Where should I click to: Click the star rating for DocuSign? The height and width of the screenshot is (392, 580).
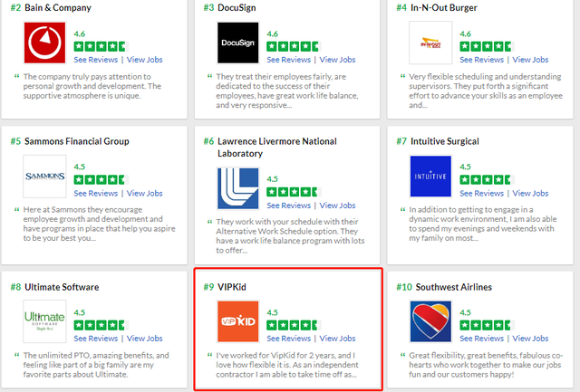(294, 46)
